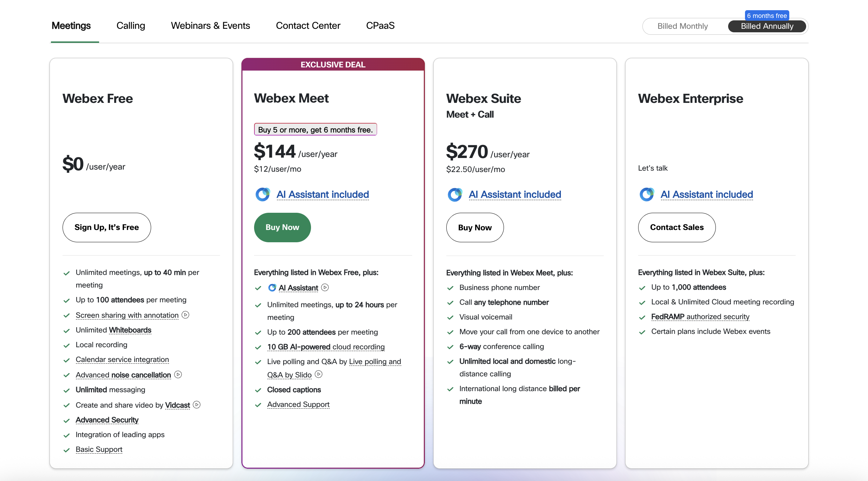Viewport: 868px width, 481px height.
Task: Click play icon next to Screen sharing annotation
Action: [x=186, y=315]
